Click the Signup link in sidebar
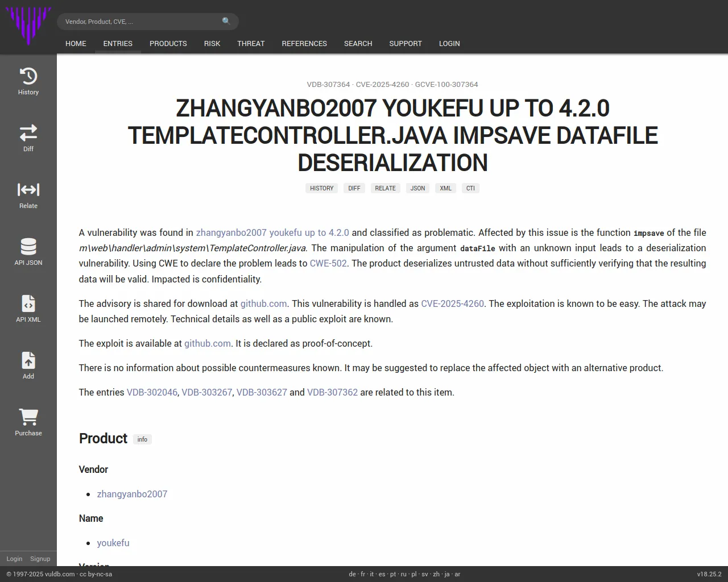Viewport: 728px width, 582px height. click(x=40, y=559)
